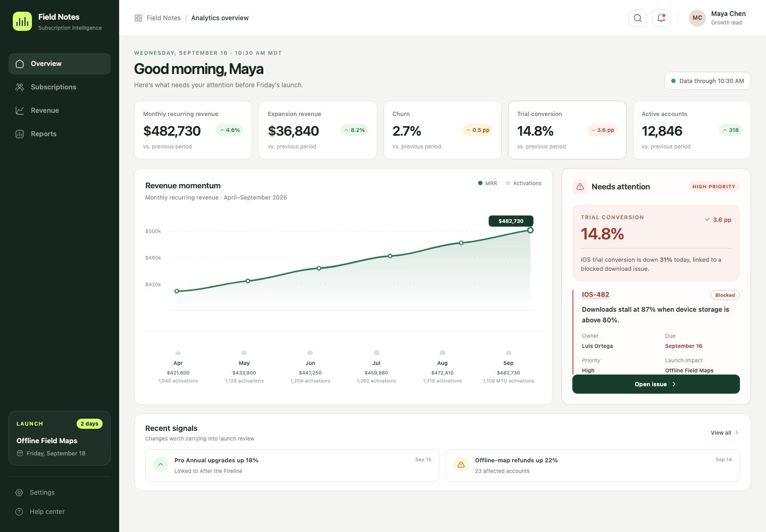Click the September data point on chart
The image size is (766, 532).
point(530,230)
